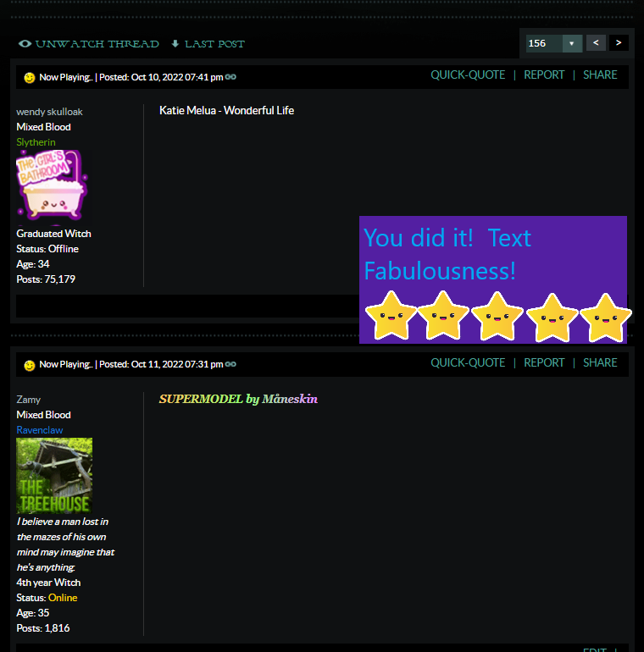
Task: Click permalink chain icon on Oct 10 post
Action: click(x=230, y=77)
